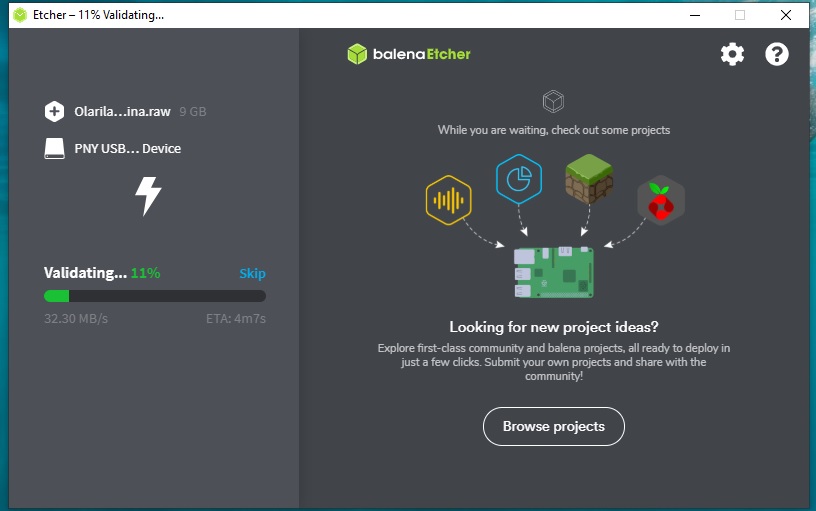Open Etcher settings gear icon

click(x=732, y=54)
